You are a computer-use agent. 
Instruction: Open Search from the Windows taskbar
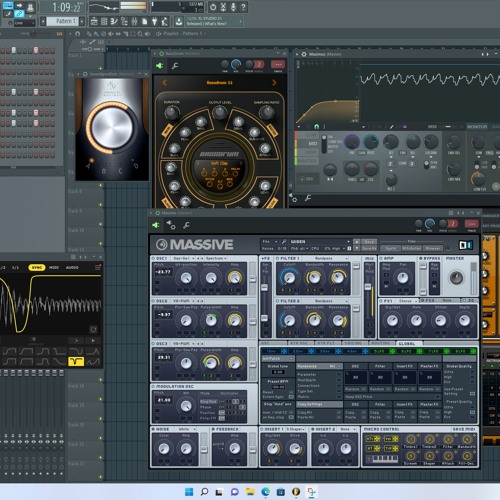(x=204, y=492)
